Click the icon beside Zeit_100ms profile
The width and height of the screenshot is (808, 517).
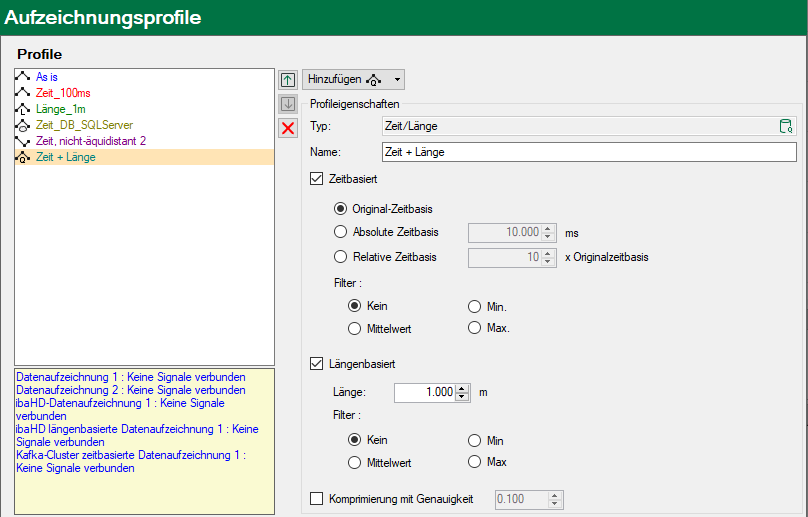(24, 93)
